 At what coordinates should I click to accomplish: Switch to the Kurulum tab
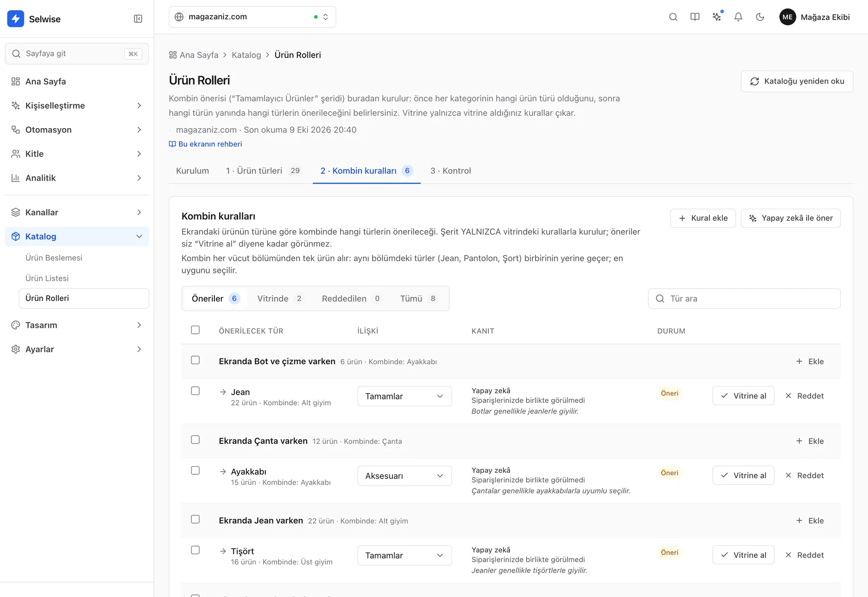click(193, 170)
